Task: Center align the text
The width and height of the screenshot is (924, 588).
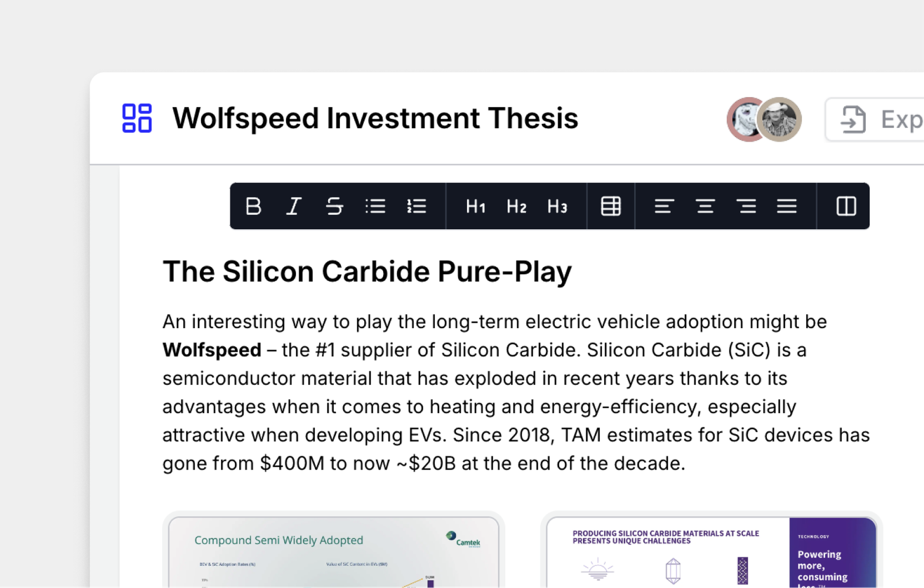Action: [705, 206]
